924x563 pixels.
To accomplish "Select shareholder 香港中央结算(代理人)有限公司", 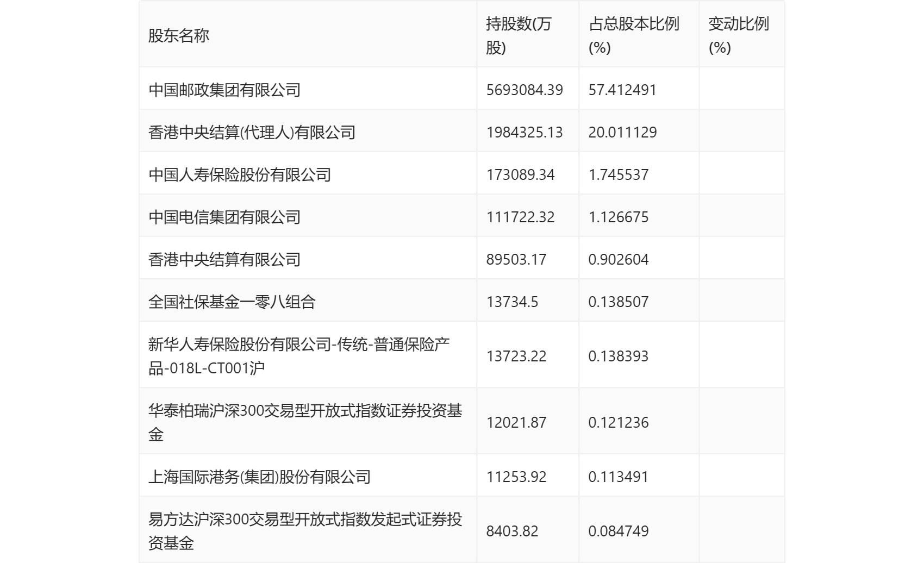I will (x=252, y=132).
